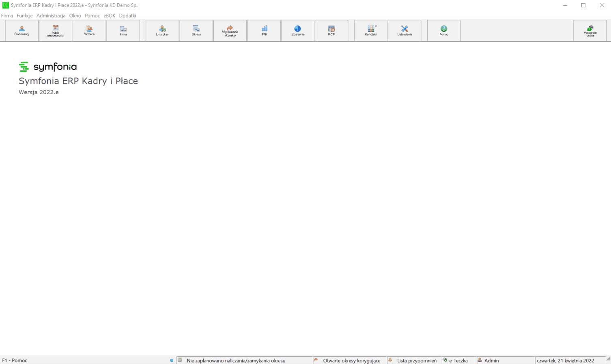Open the Pracownicy toolbar icon
This screenshot has height=364, width=611.
[22, 30]
